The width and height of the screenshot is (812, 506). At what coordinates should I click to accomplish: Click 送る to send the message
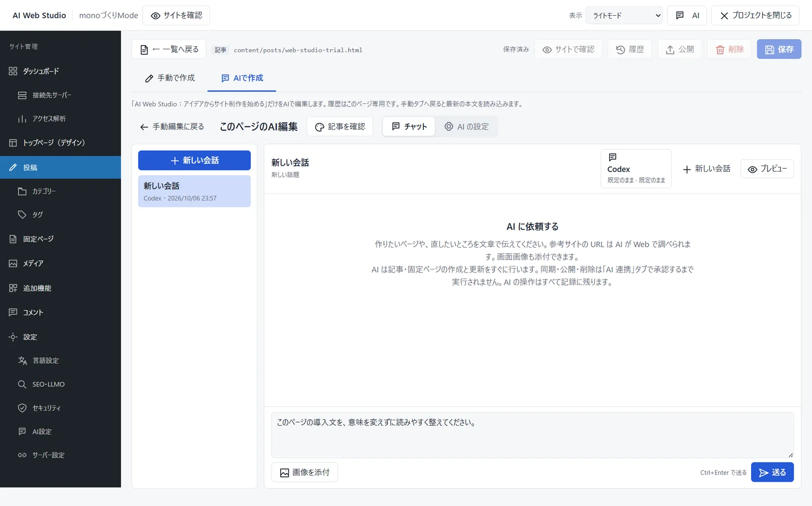click(772, 473)
